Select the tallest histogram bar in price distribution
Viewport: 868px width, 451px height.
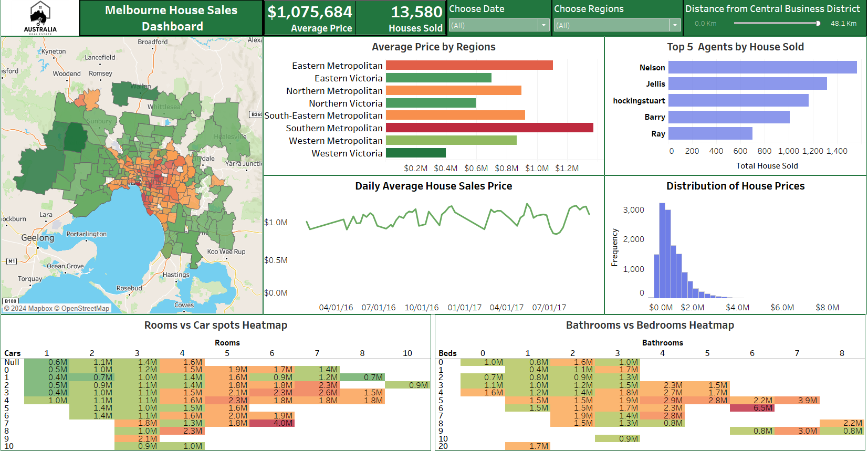click(662, 251)
